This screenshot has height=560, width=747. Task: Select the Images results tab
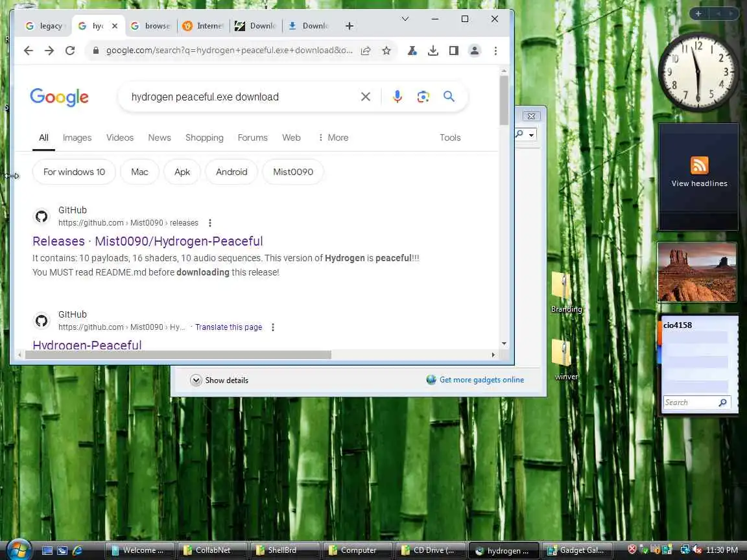pos(77,137)
